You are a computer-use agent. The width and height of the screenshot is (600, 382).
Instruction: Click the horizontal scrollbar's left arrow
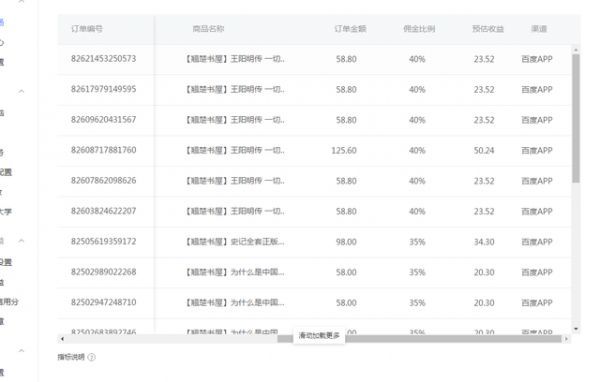[62, 339]
